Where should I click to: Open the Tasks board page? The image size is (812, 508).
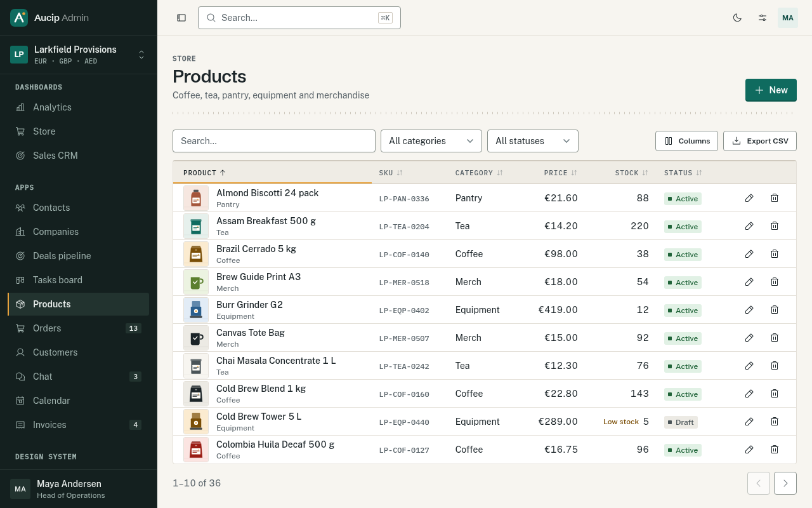(79, 280)
